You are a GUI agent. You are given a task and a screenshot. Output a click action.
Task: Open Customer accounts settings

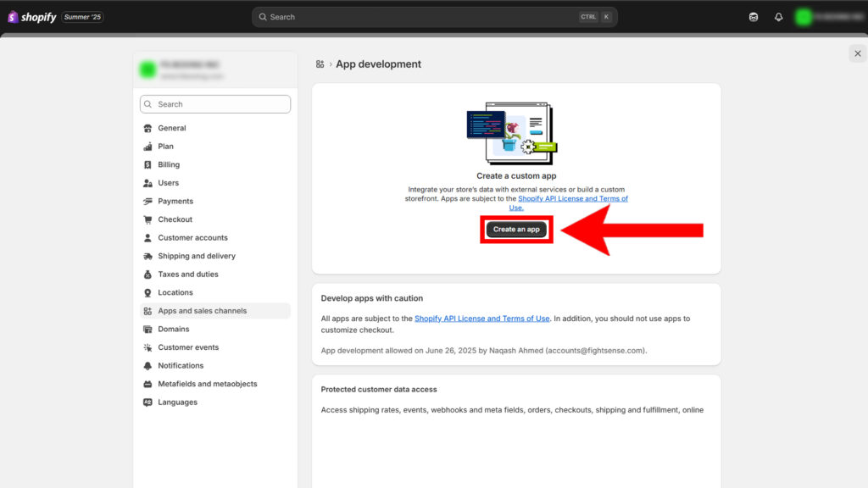click(192, 237)
